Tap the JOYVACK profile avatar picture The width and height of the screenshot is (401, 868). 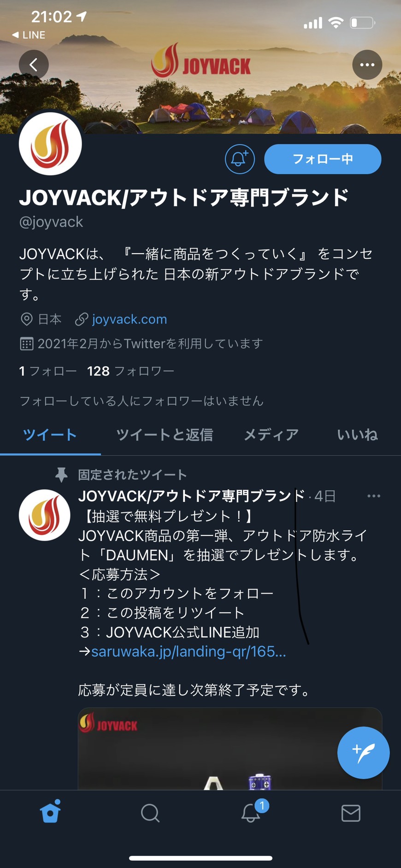50,144
